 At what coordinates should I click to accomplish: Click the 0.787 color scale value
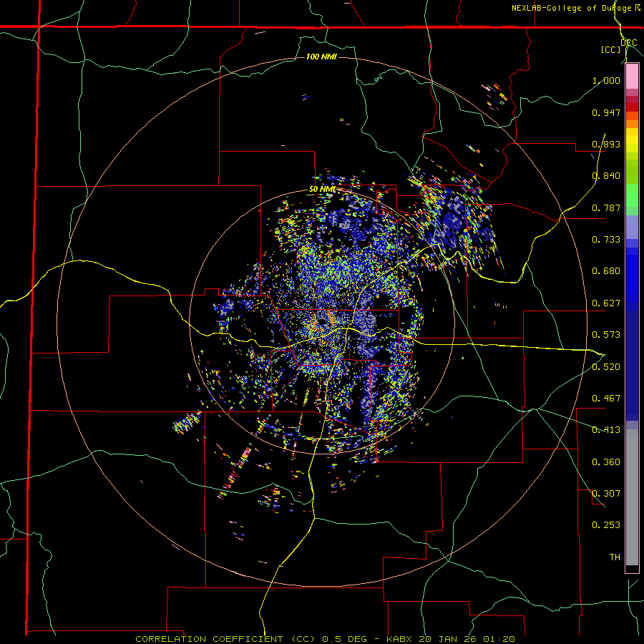(606, 208)
